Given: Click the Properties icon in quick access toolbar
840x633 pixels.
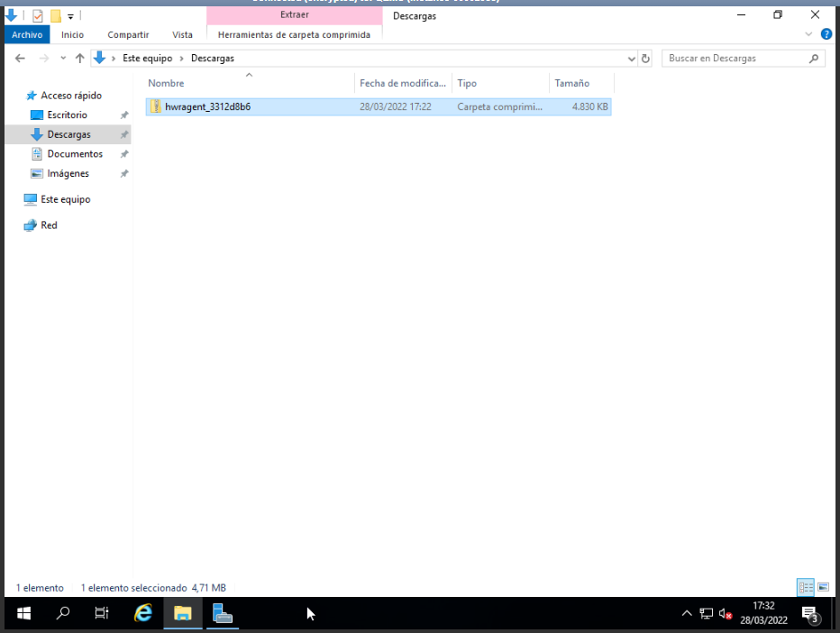Looking at the screenshot, I should 37,16.
